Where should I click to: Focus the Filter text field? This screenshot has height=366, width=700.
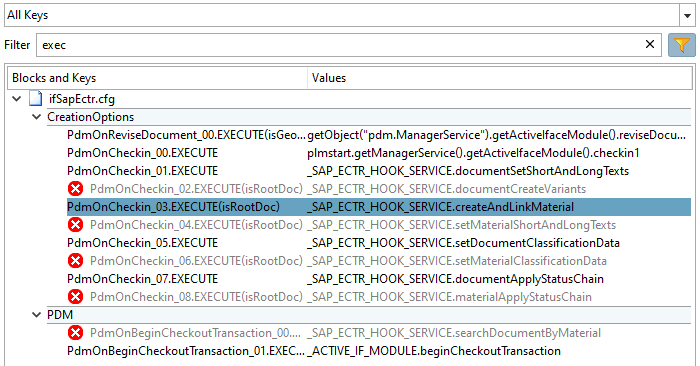339,45
